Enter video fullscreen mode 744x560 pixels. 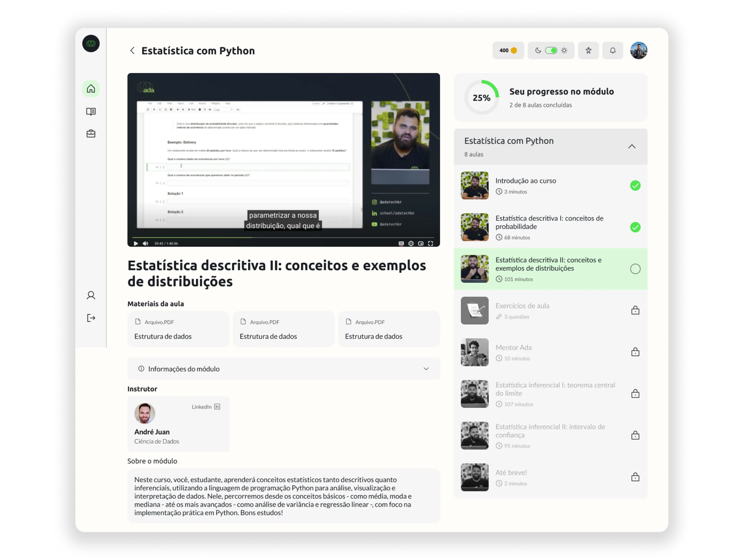[x=430, y=243]
